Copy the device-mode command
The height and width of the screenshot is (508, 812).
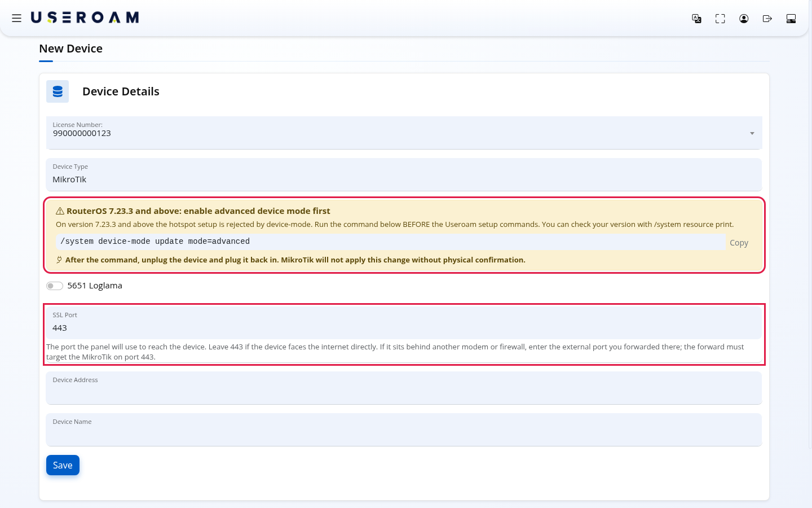click(739, 243)
